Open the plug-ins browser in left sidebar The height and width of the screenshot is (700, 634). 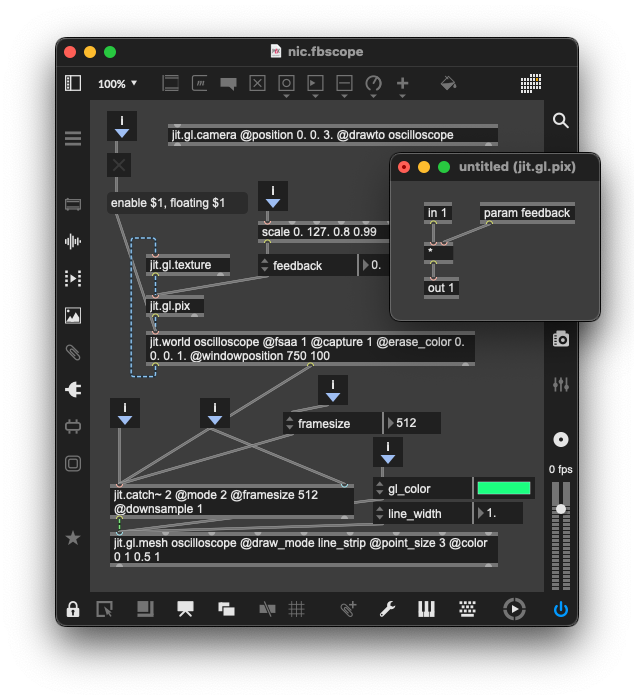tap(73, 389)
